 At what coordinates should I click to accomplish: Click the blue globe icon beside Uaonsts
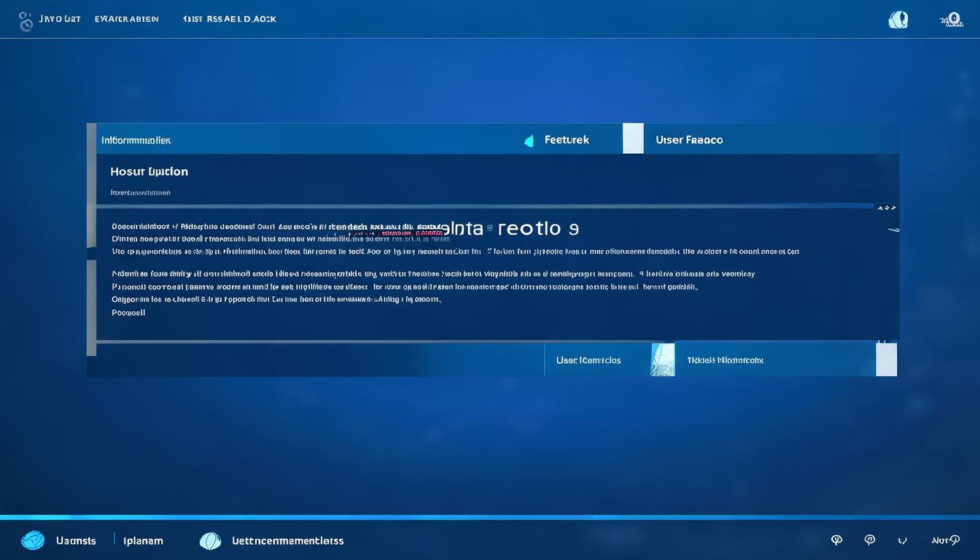pyautogui.click(x=33, y=540)
